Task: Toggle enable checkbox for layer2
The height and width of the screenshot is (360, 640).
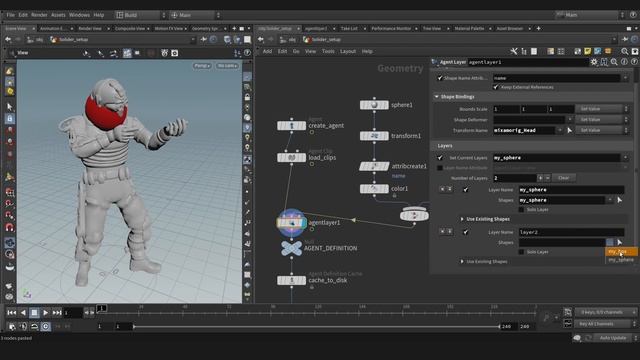Action: coord(466,232)
